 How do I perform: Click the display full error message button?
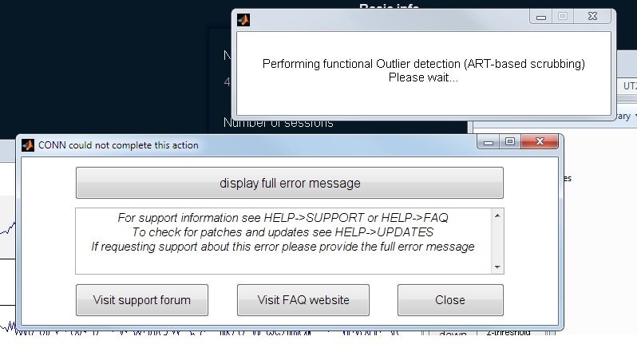(x=289, y=183)
